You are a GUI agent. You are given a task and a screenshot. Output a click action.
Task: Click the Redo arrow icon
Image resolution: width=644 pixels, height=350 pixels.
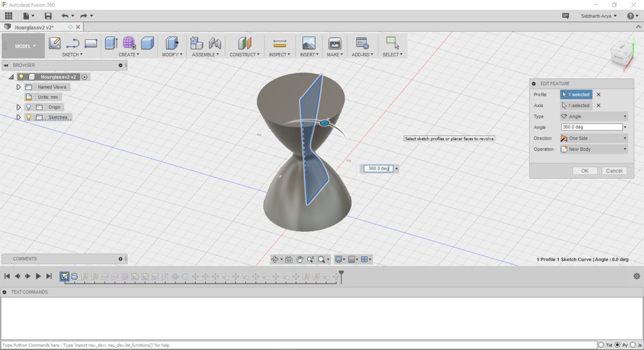click(84, 16)
